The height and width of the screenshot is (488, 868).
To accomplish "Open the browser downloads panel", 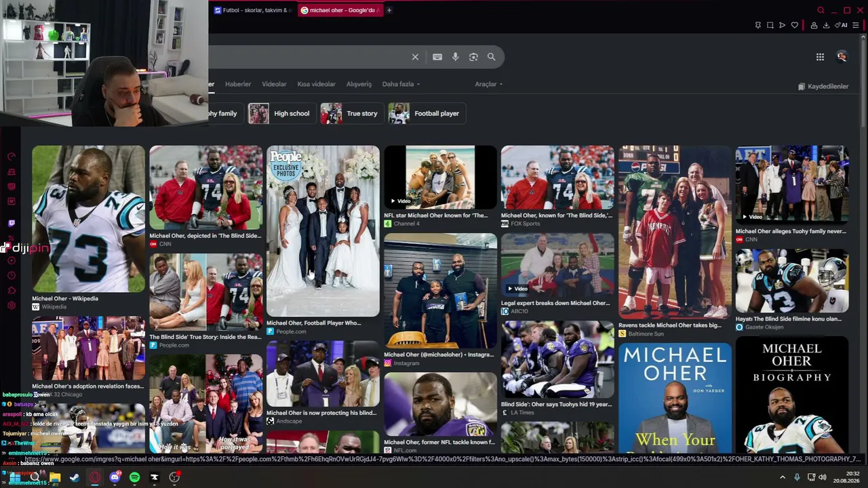I will point(826,25).
